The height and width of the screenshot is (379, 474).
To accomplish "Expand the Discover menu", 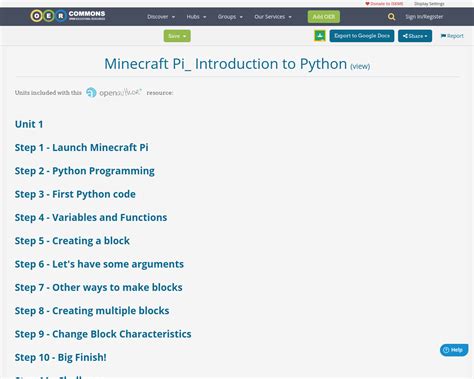I will click(161, 17).
